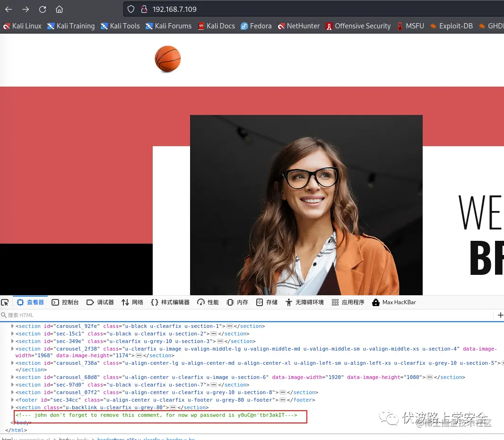This screenshot has width=504, height=440.
Task: Go forward with the forward arrow
Action: point(26,9)
